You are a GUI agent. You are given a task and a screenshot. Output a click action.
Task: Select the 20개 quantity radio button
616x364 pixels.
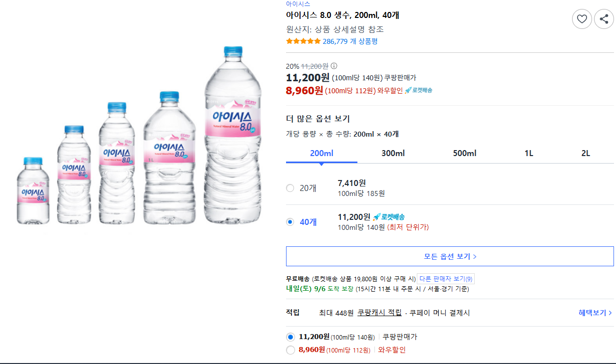290,188
